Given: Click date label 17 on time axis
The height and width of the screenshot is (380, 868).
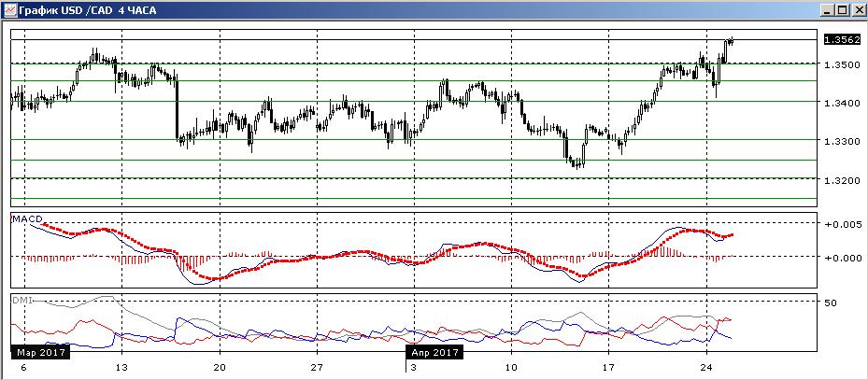Looking at the screenshot, I should click(x=608, y=367).
